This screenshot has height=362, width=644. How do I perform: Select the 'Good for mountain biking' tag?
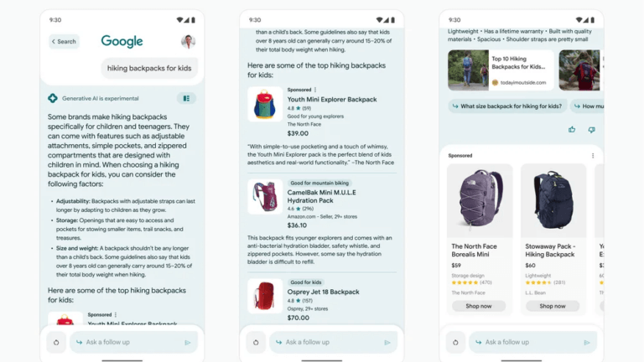click(x=319, y=183)
